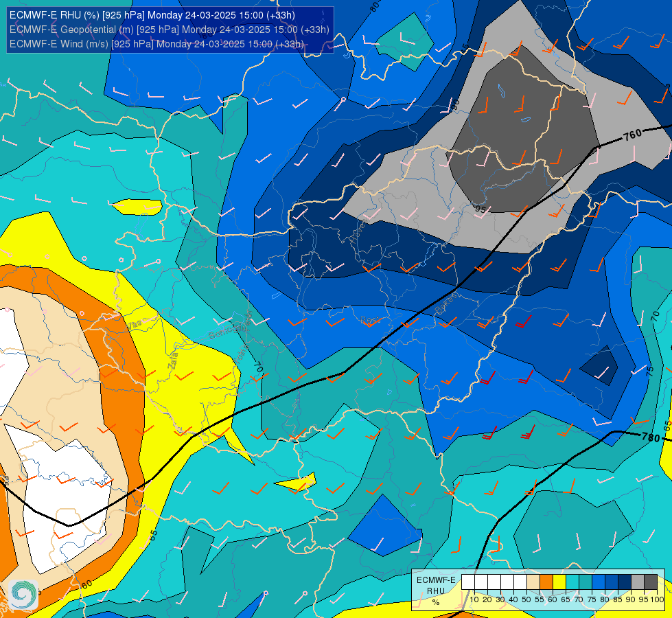Pick the dark gray 95–100 legend swatch
672x618 pixels.
pos(651,582)
